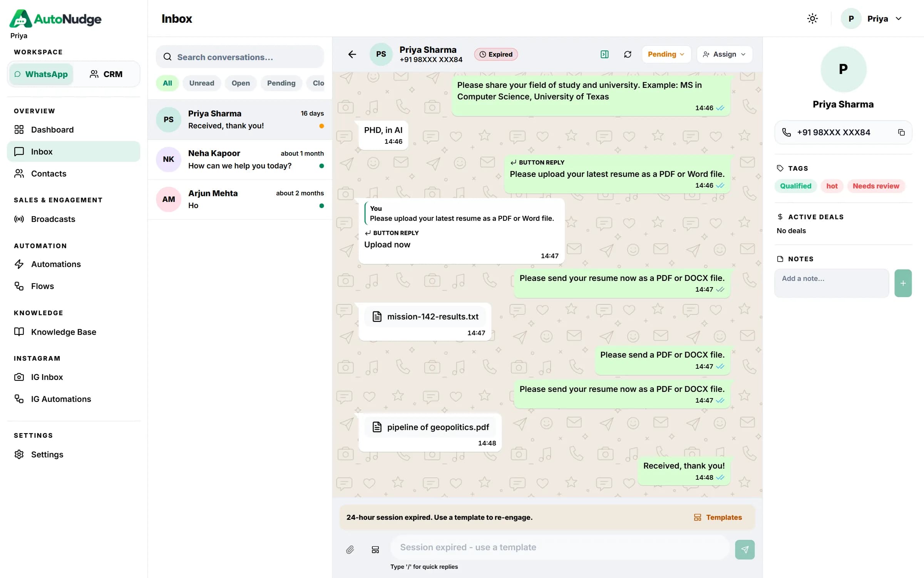Open Flows in Automation section
Viewport: 924px width, 578px height.
coord(74,286)
